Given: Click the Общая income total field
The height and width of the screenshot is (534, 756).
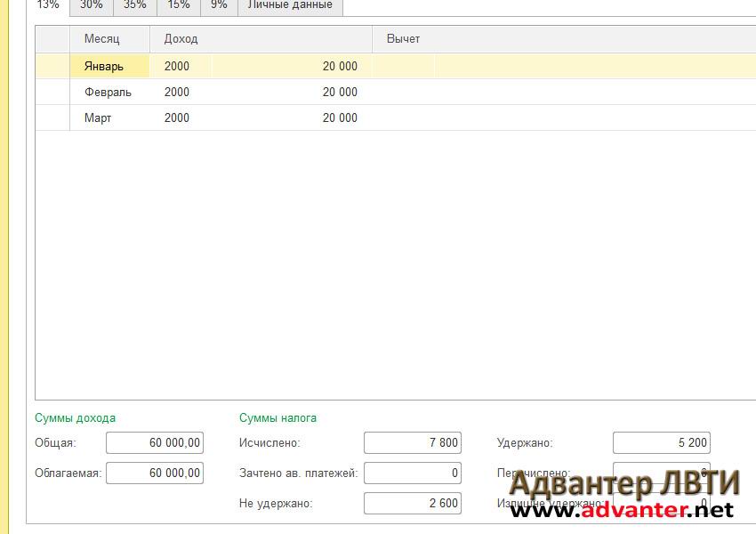Looking at the screenshot, I should [x=155, y=443].
